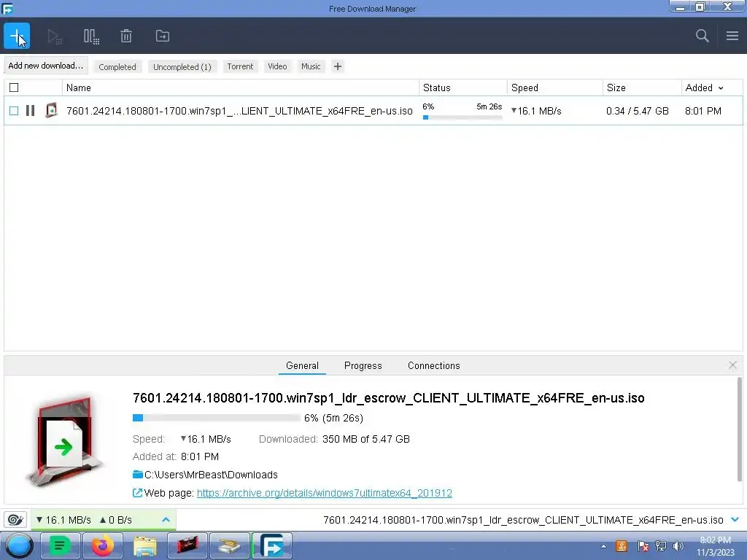The height and width of the screenshot is (560, 747).
Task: Open File Explorer from the taskbar
Action: [145, 545]
